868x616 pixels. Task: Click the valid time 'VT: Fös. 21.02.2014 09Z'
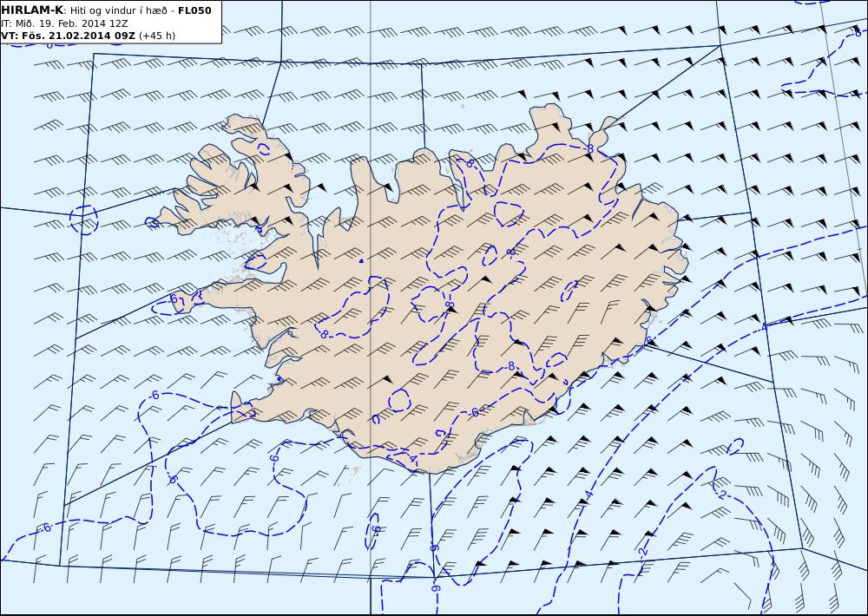(x=68, y=36)
